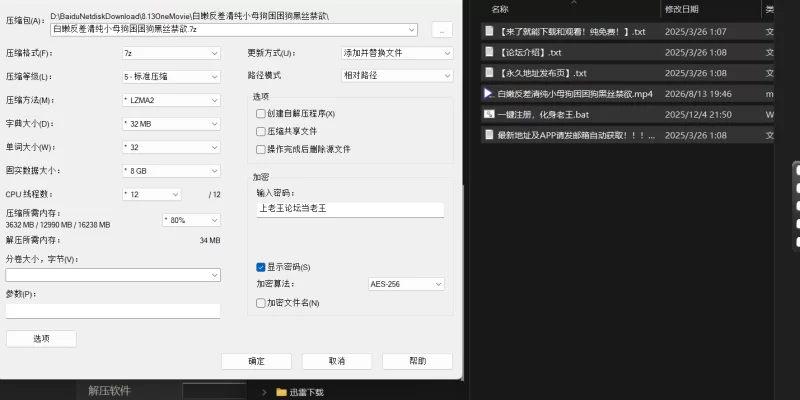The image size is (800, 400).
Task: Click the video icon of the .mp4 file
Action: 489,93
